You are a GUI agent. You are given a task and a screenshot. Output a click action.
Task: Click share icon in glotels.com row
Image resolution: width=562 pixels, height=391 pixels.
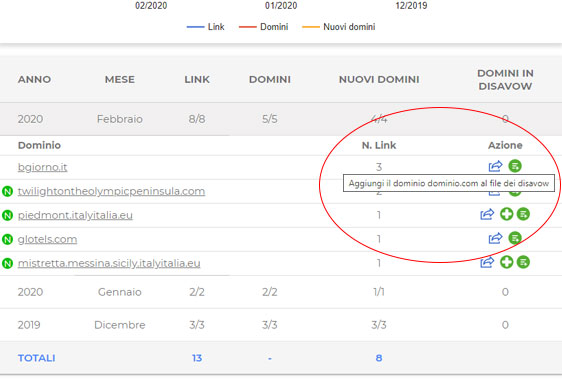click(x=495, y=238)
